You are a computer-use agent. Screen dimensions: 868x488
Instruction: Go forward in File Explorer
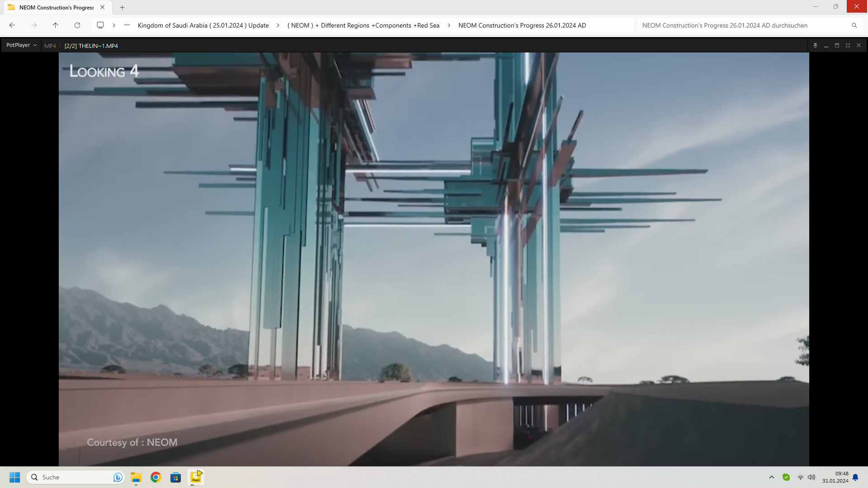pos(34,25)
